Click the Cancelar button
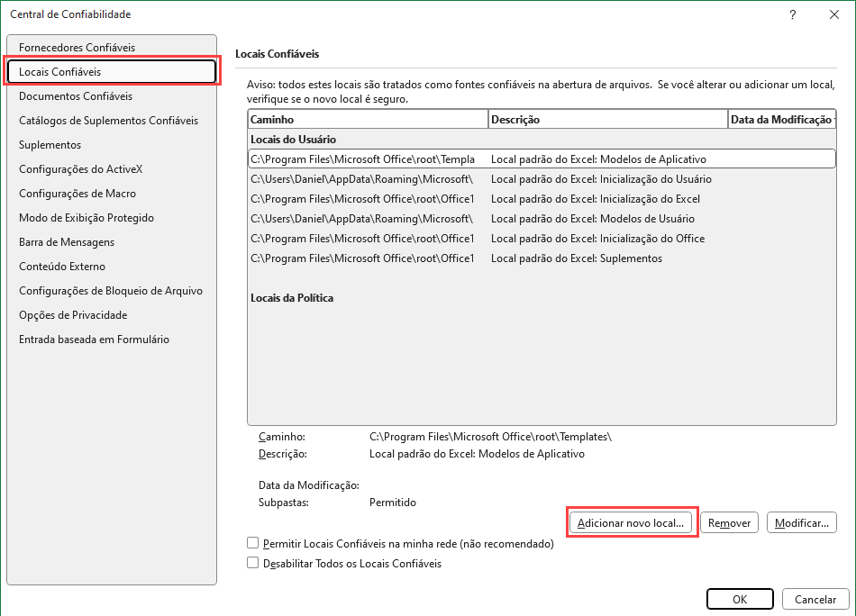856x616 pixels. (815, 599)
